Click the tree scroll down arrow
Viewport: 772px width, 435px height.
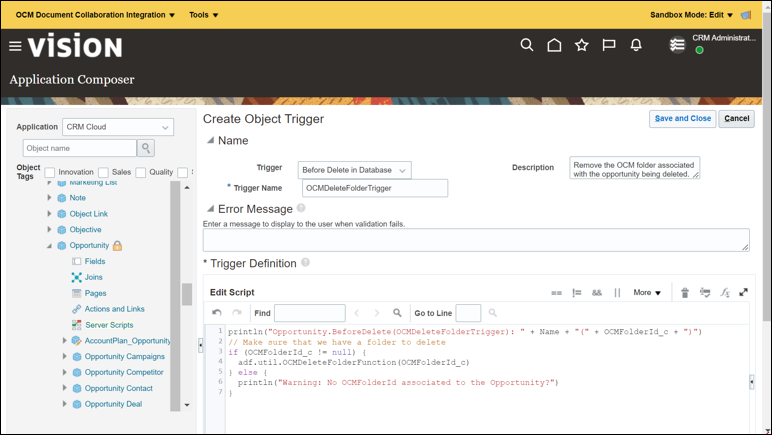point(187,405)
